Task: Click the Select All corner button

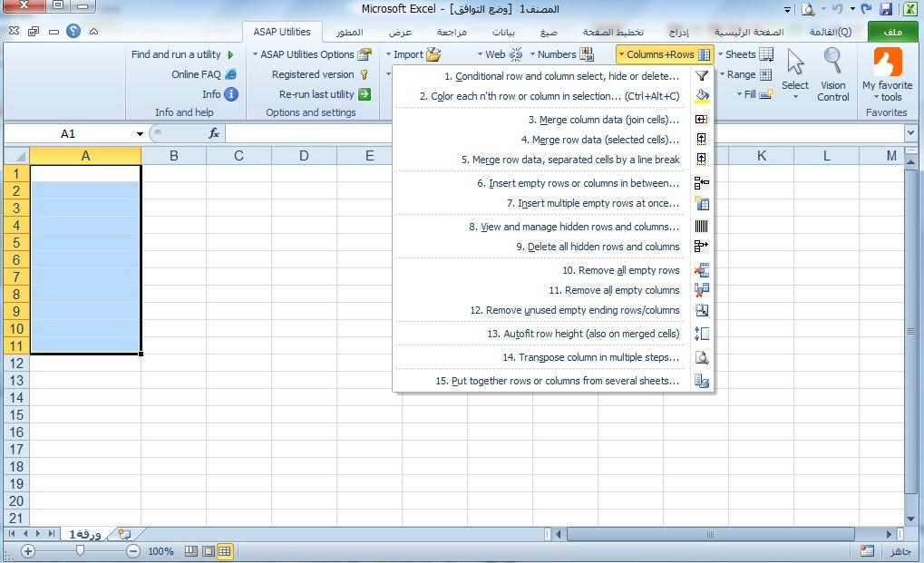Action: [x=16, y=155]
